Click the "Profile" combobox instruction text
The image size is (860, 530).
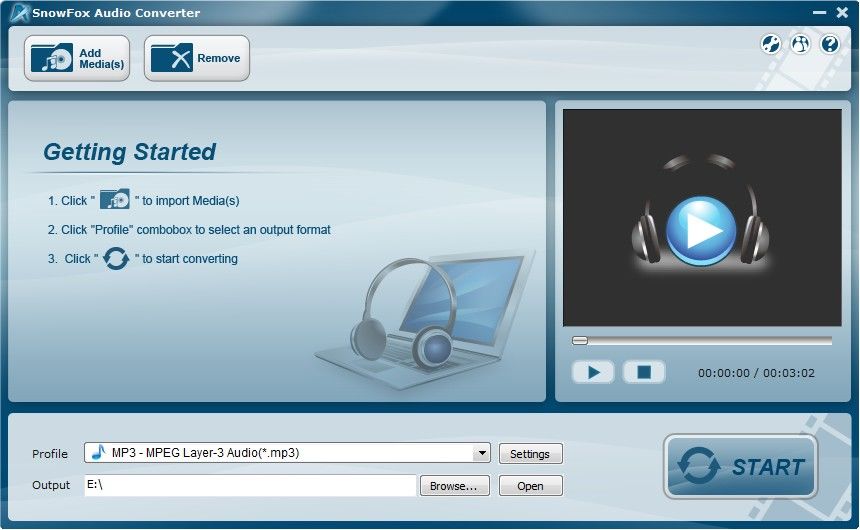click(189, 229)
